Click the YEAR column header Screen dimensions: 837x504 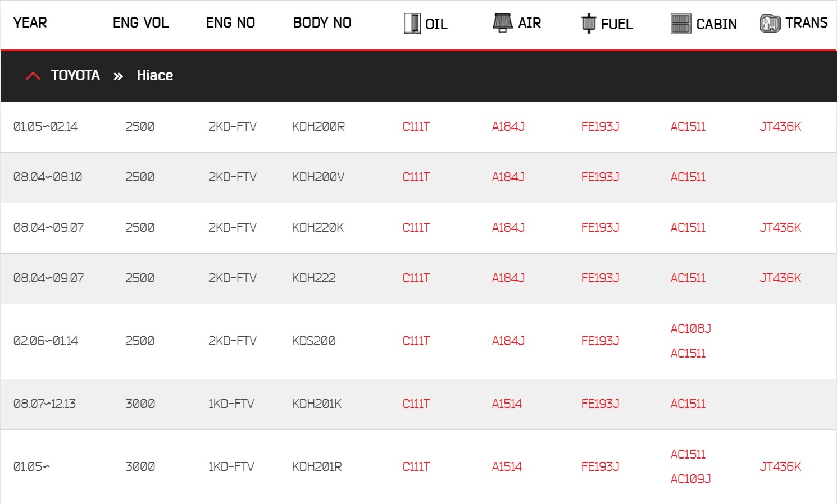[x=30, y=23]
